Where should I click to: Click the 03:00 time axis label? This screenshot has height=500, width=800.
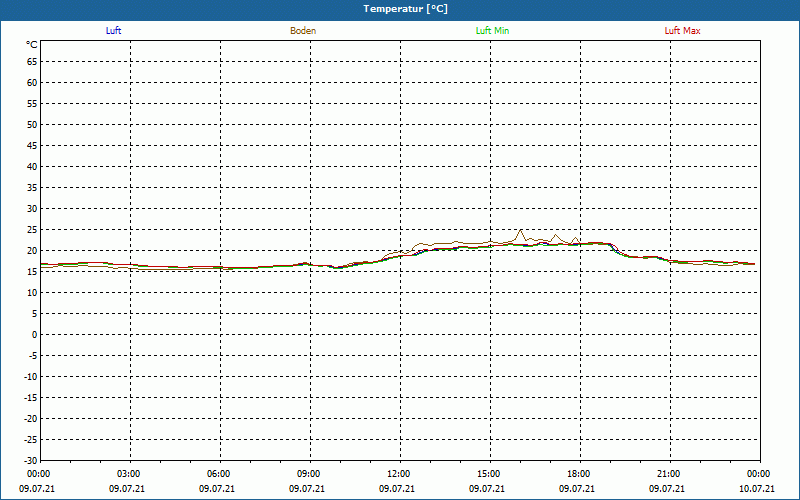(129, 474)
